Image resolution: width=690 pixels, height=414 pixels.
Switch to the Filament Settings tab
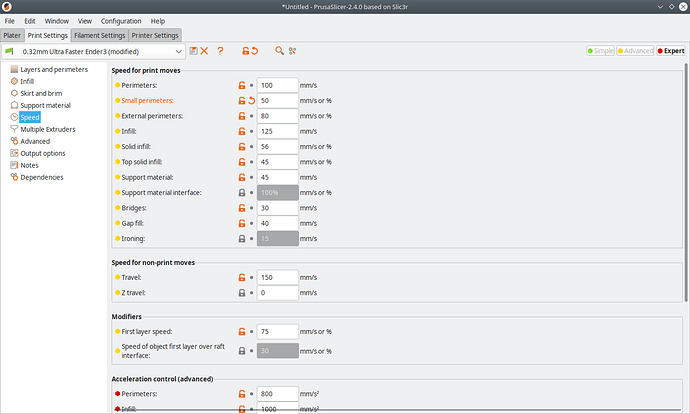[x=99, y=35]
